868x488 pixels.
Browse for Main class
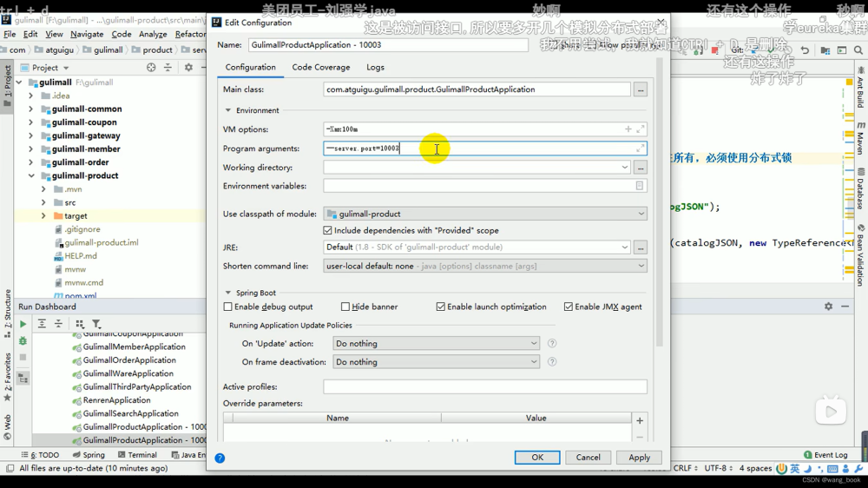coord(641,89)
